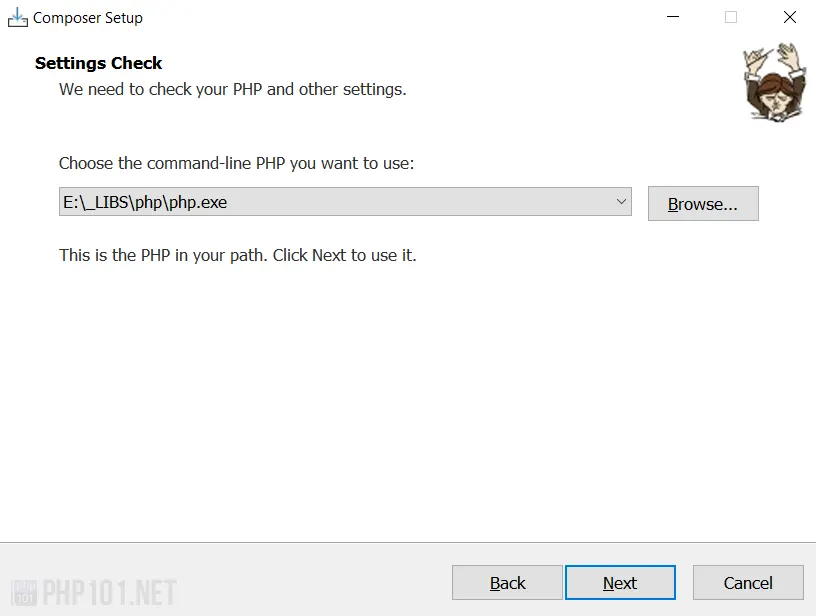
Task: Cancel the Composer installation
Action: pos(748,583)
